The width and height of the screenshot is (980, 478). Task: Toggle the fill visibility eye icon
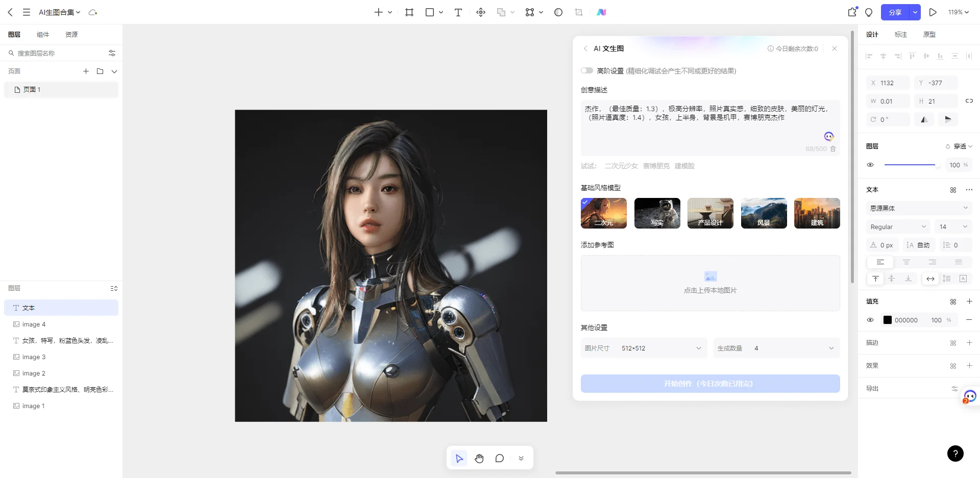(870, 320)
